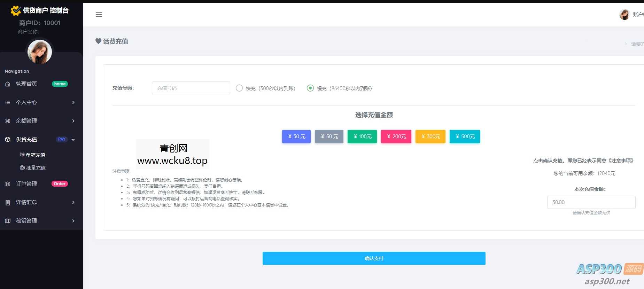Viewport: 644px width, 289px height.
Task: Go to 批量充值 submenu entry
Action: click(36, 168)
